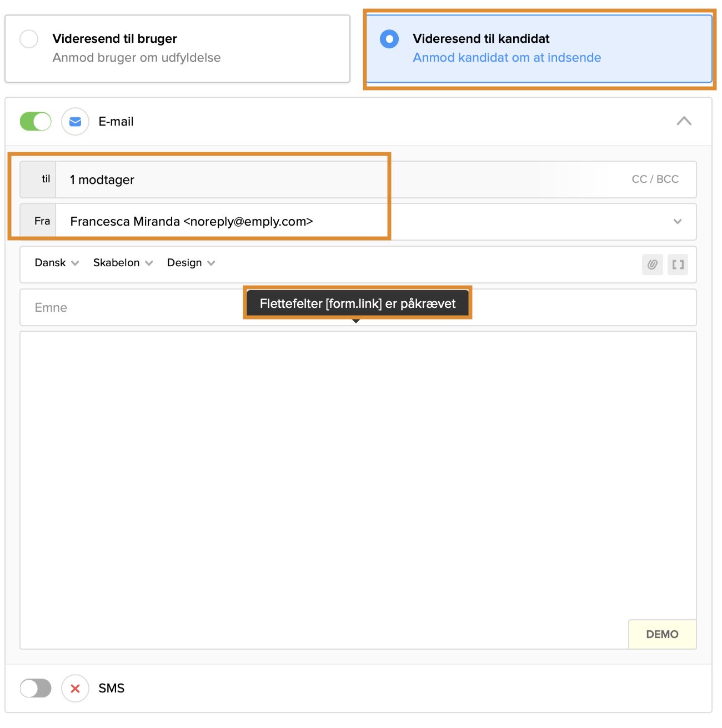Open the Skabelon template dropdown
Screen dimensions: 722x728
(x=123, y=263)
